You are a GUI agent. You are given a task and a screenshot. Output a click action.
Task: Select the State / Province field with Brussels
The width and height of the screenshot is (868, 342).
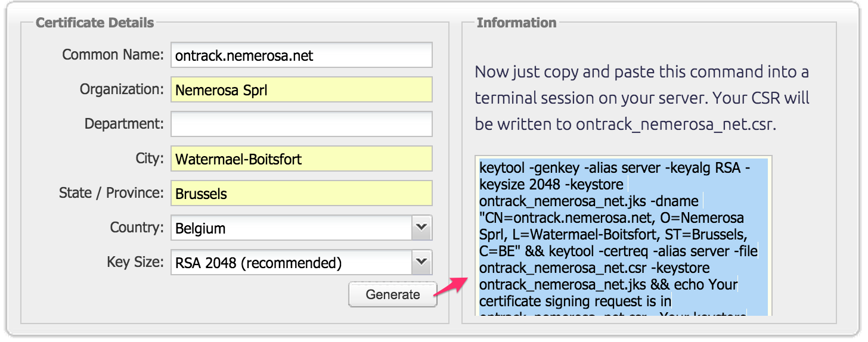pyautogui.click(x=301, y=194)
